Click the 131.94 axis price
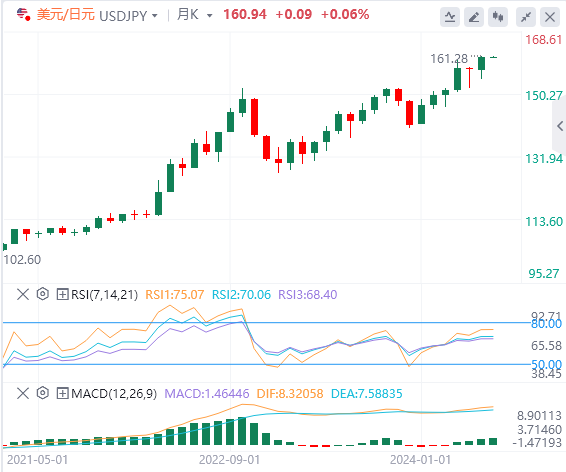Screen dimensions: 566x472 coord(544,159)
